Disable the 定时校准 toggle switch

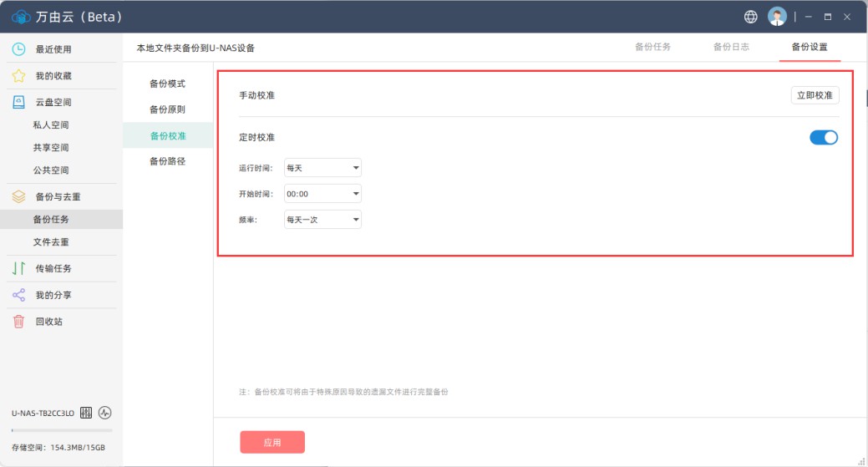coord(823,138)
